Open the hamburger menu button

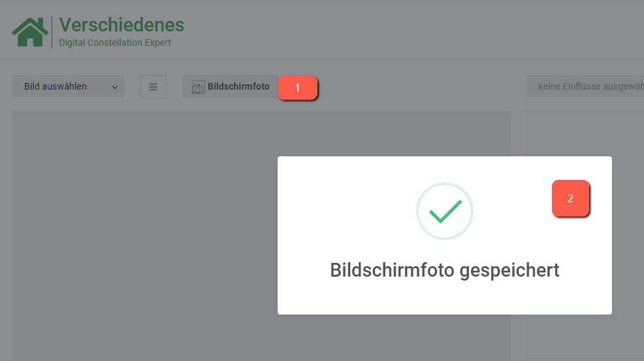(x=153, y=87)
